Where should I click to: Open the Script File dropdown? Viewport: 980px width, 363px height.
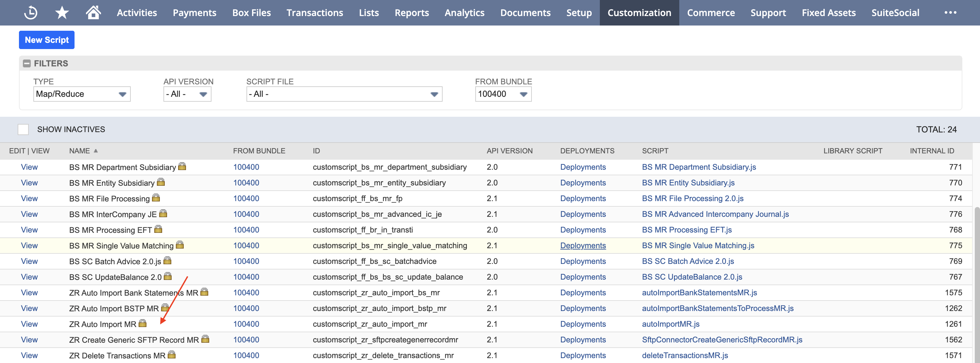tap(344, 94)
